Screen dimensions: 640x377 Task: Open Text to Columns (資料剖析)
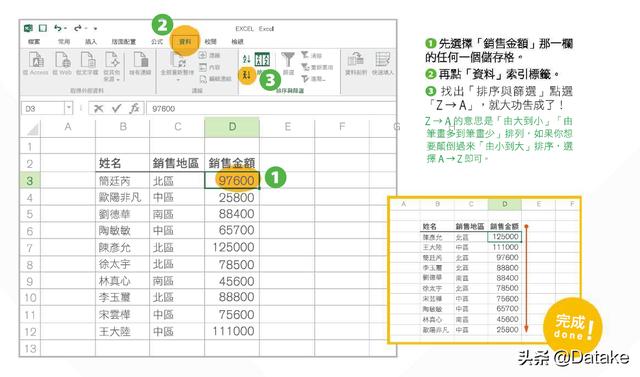click(356, 64)
